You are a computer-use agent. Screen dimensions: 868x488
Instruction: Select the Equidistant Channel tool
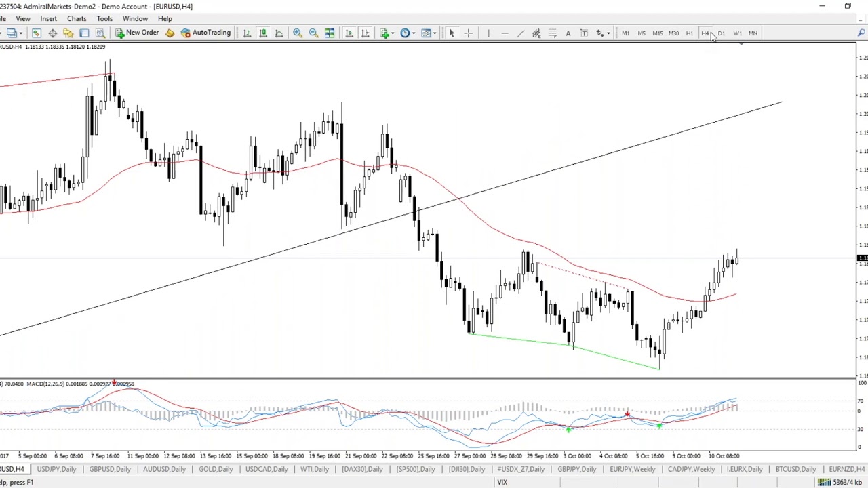[536, 33]
